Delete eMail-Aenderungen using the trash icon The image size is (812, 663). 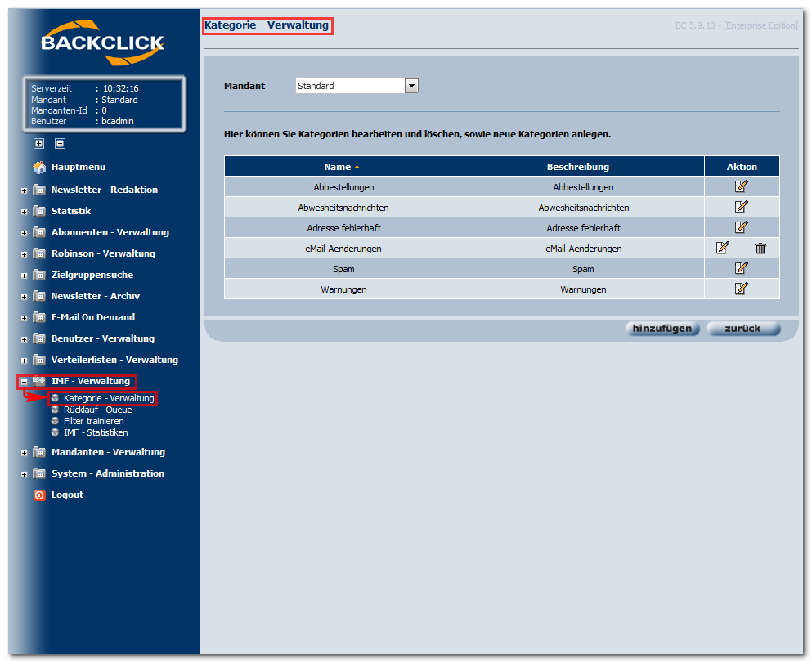[x=760, y=249]
